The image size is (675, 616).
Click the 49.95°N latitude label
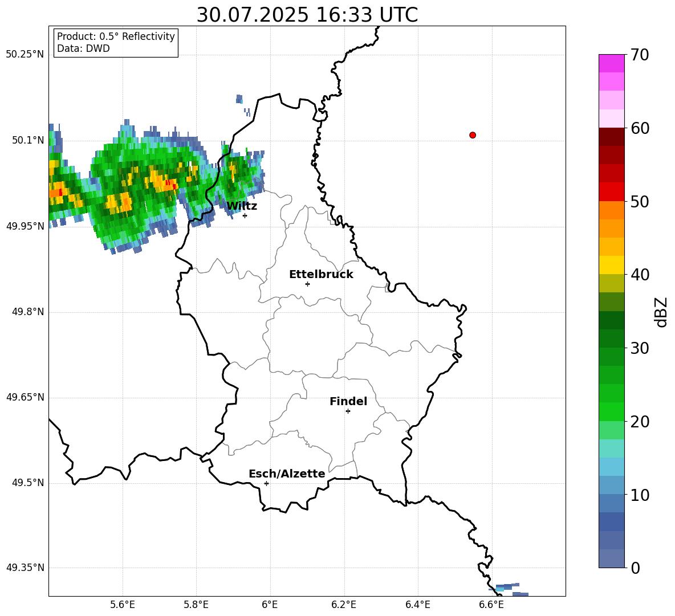25,226
